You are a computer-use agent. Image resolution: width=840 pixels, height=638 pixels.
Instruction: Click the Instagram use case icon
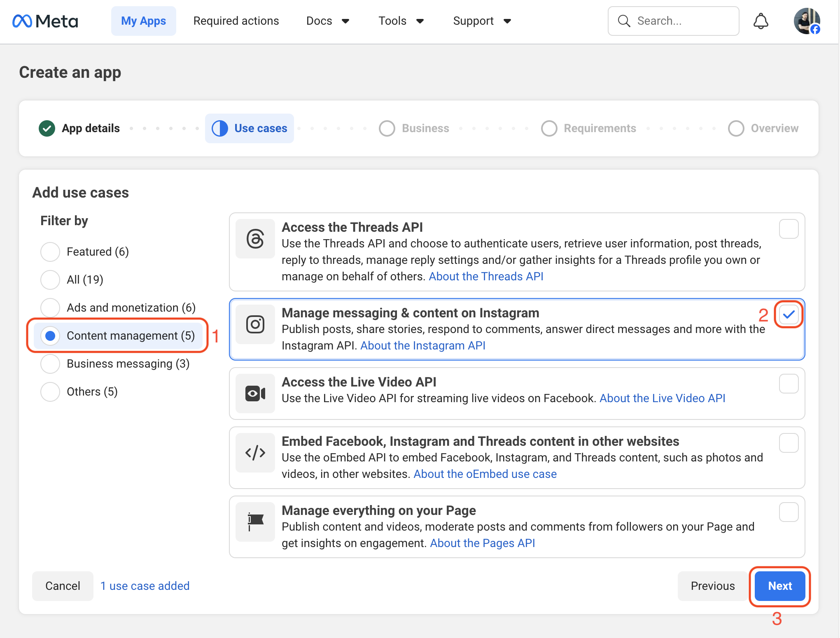coord(255,324)
